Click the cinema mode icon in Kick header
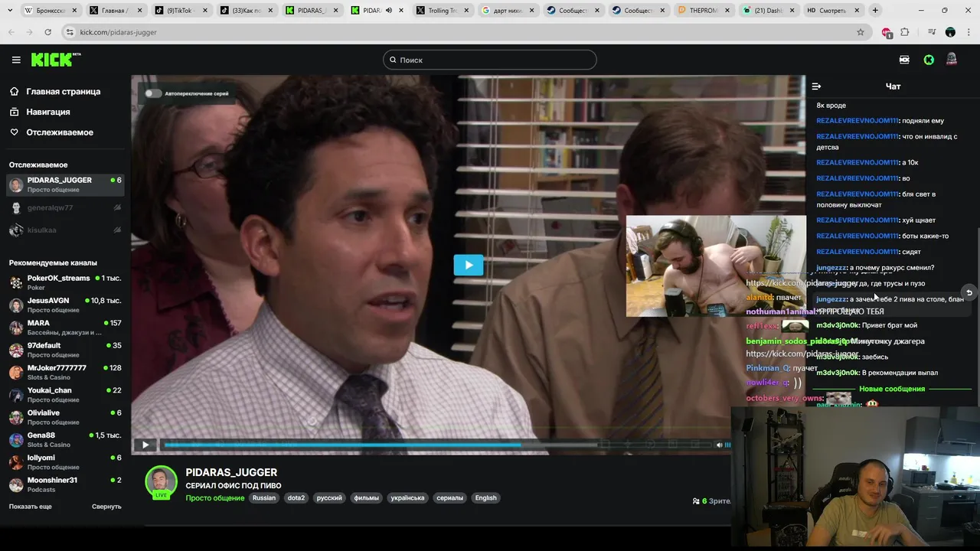The width and height of the screenshot is (980, 551). pos(904,60)
